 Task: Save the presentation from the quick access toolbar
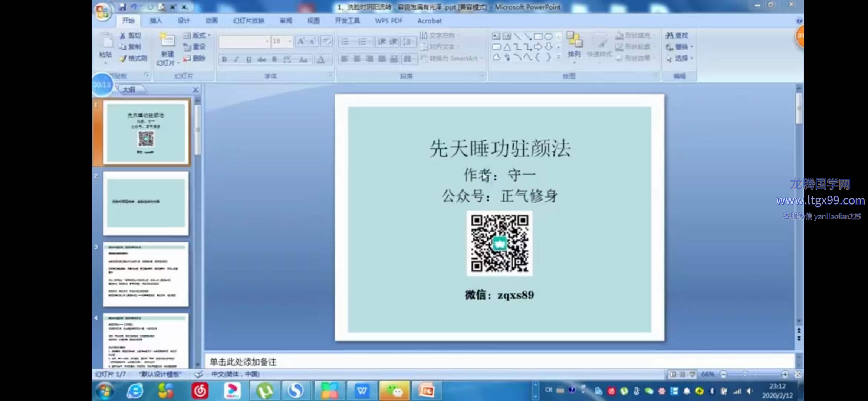coord(122,7)
